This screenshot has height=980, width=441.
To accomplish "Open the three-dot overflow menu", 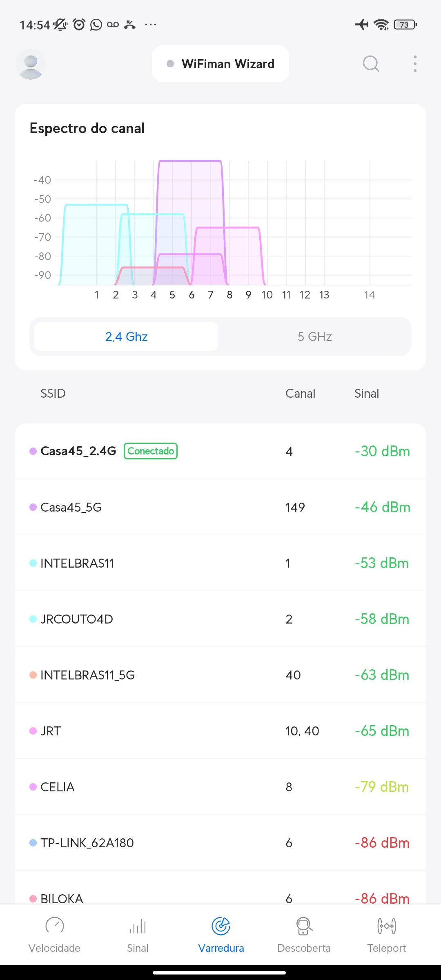I will tap(415, 64).
